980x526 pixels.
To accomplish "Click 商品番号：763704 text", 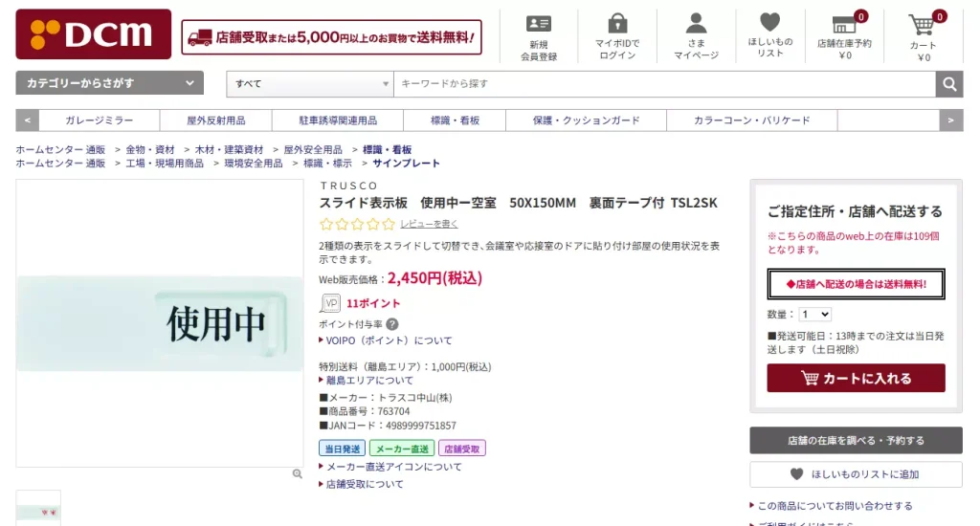I will 365,411.
